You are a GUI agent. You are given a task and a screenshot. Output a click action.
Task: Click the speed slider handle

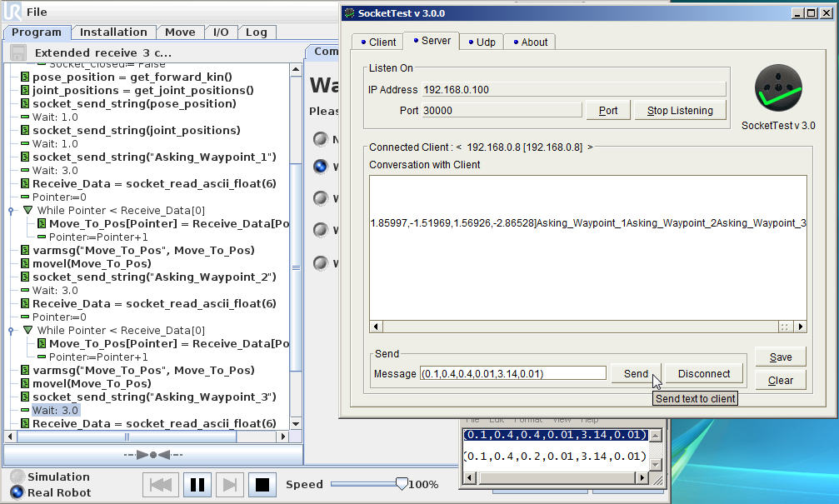pyautogui.click(x=402, y=484)
